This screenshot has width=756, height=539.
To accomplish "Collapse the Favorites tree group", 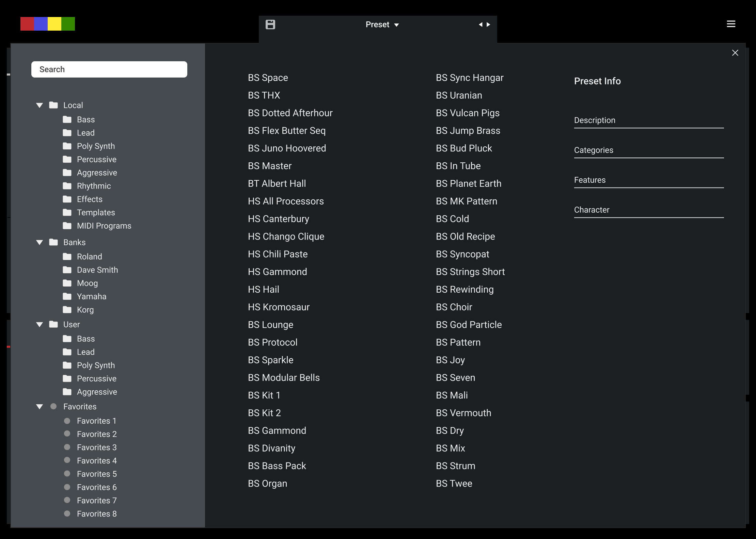I will point(40,407).
